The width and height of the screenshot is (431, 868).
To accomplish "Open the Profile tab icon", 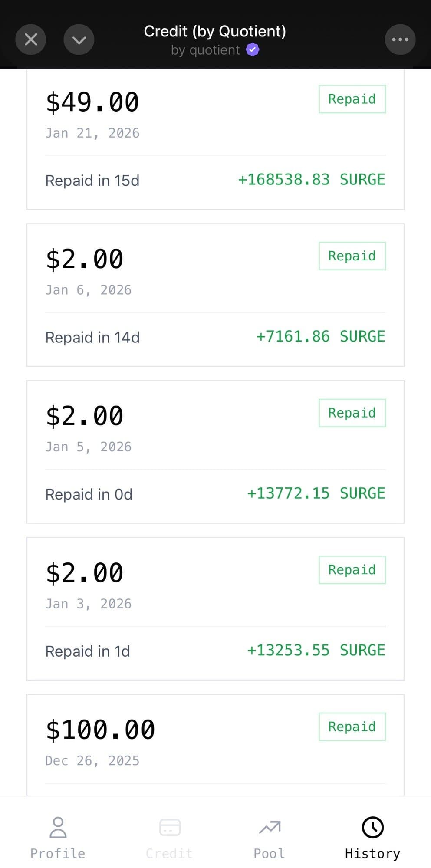I will click(x=58, y=827).
